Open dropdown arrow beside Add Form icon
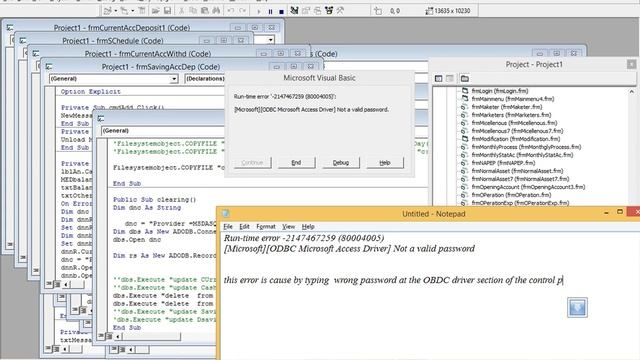 pos(132,11)
